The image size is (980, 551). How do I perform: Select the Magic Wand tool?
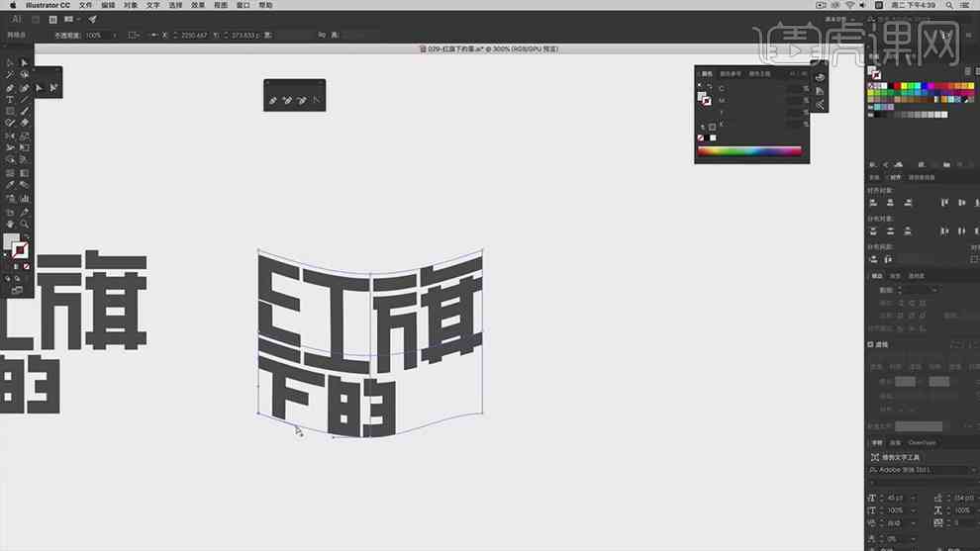pyautogui.click(x=10, y=75)
